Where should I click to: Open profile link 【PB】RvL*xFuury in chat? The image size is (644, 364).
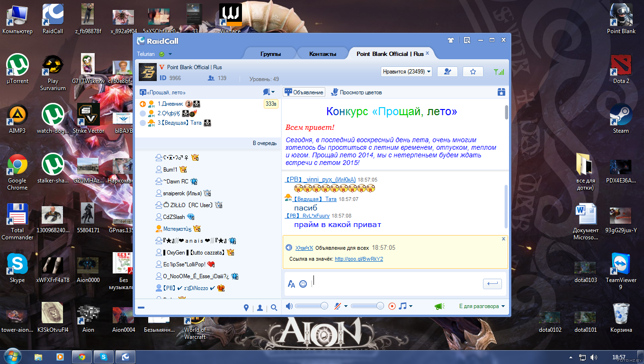tap(307, 216)
